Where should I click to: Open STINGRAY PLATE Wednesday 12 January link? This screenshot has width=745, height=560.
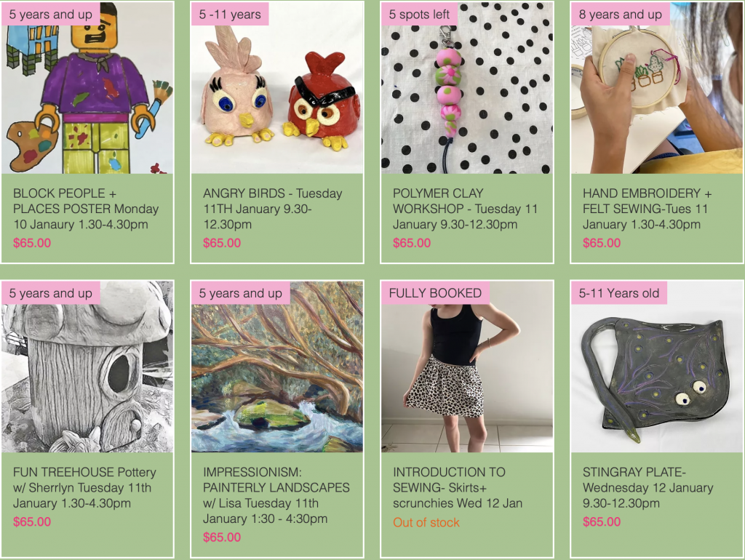point(648,488)
